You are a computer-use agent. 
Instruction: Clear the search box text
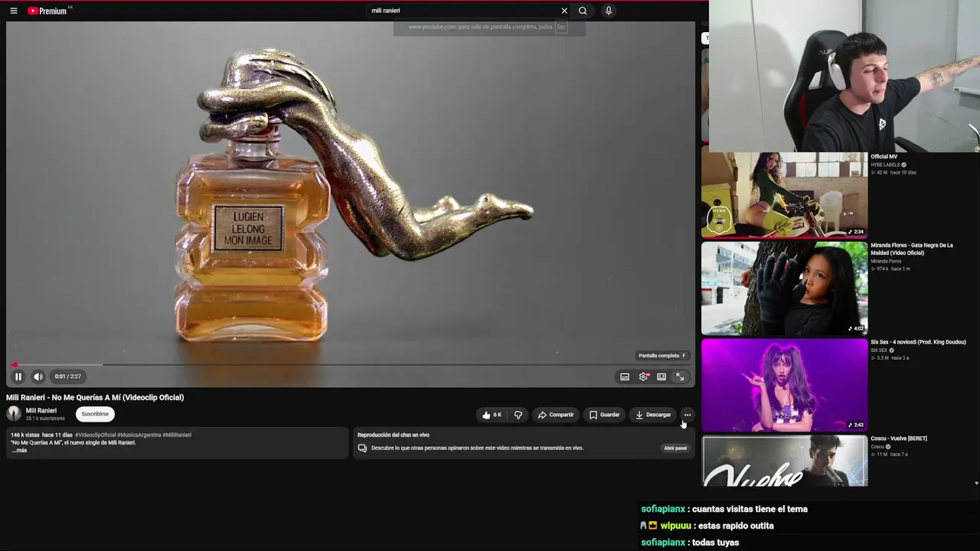point(564,11)
